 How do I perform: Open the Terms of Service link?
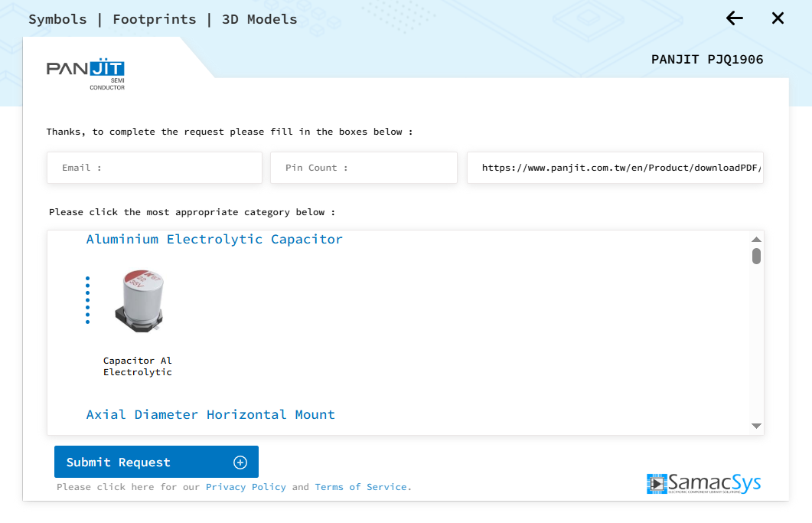361,487
